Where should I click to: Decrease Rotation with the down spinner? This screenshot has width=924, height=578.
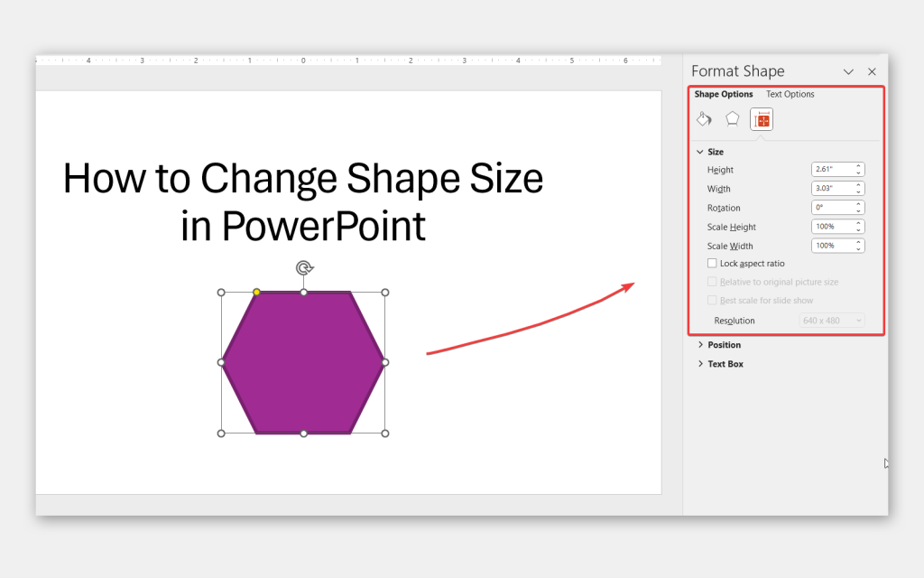tap(859, 210)
